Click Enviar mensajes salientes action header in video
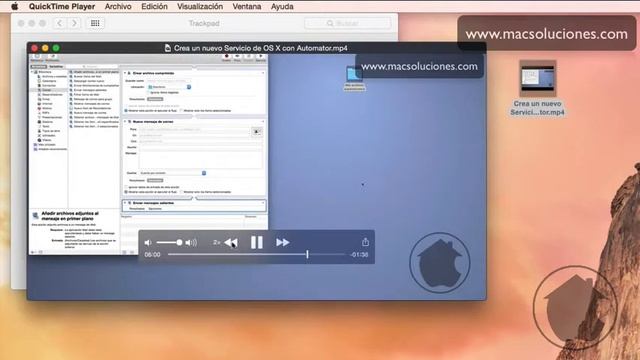640x360 pixels. pos(153,203)
